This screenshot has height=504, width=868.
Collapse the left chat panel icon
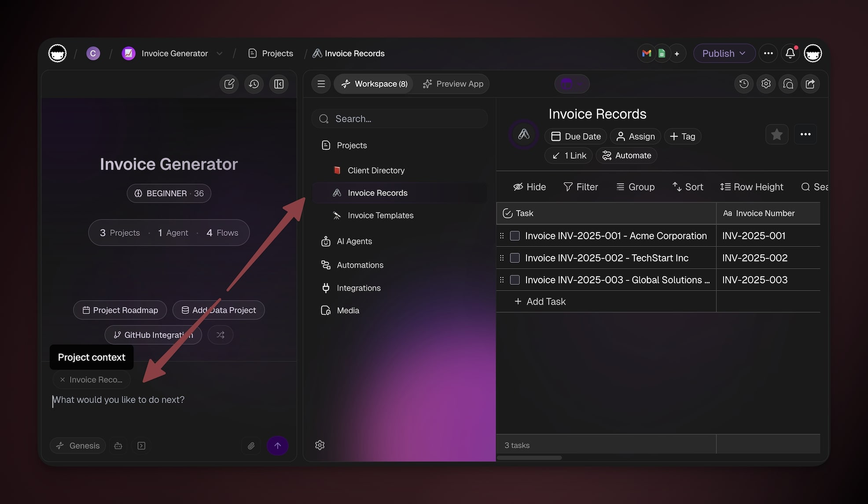coord(279,84)
